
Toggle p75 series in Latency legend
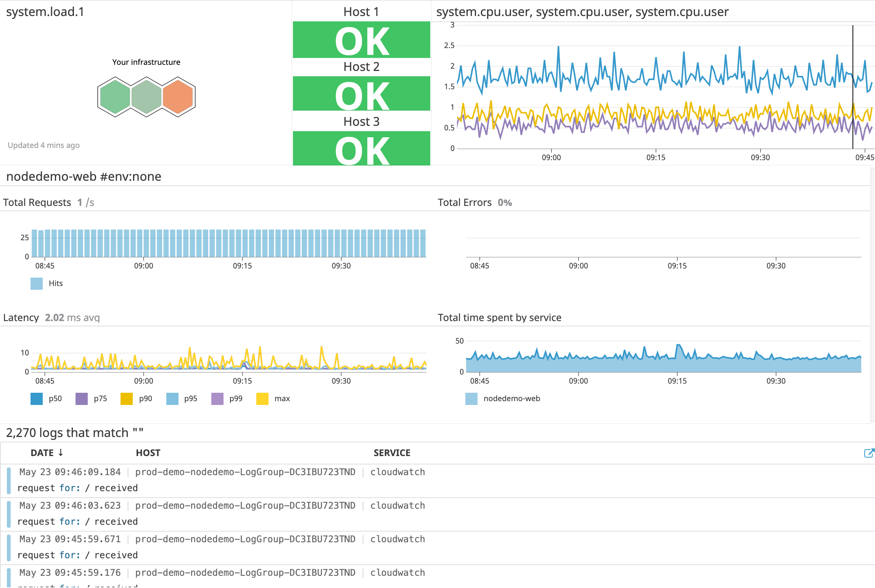click(x=82, y=399)
